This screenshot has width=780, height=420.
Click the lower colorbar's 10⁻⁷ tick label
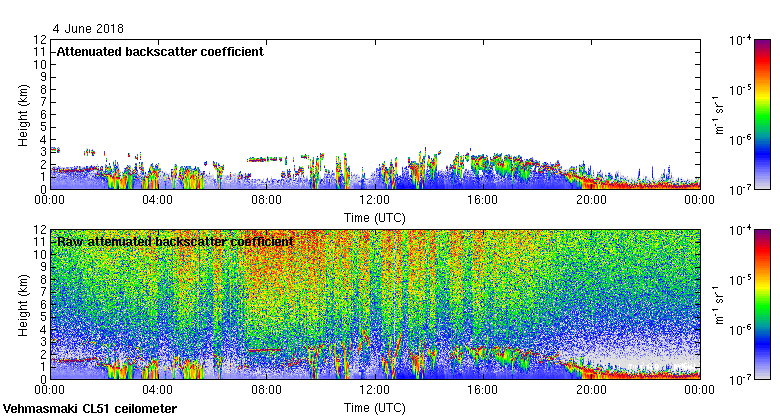point(740,380)
